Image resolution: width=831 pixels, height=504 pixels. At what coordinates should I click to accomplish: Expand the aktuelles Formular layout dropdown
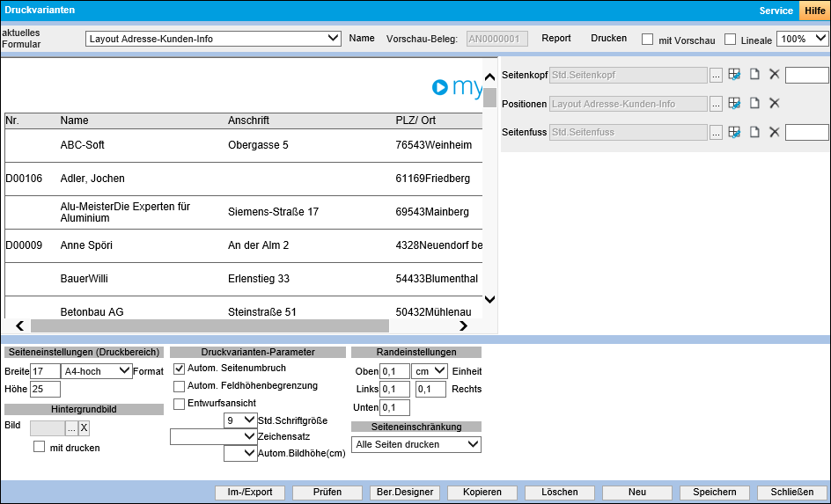pyautogui.click(x=213, y=39)
